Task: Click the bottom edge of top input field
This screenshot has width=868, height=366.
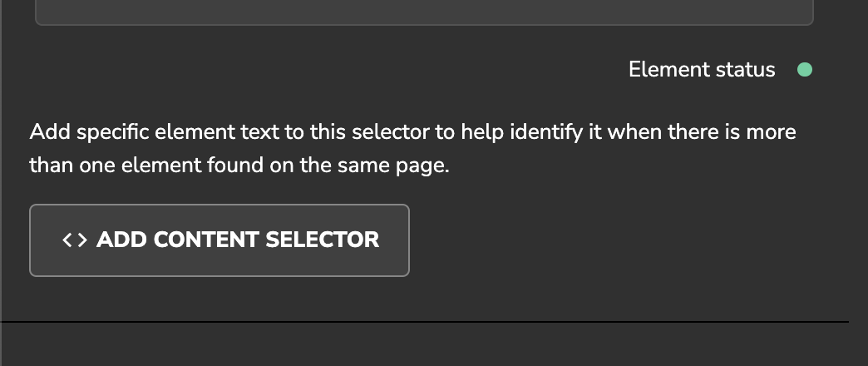Action: click(424, 24)
